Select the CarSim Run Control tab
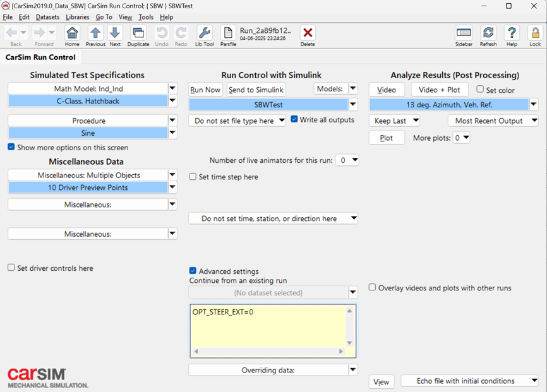 (x=40, y=57)
